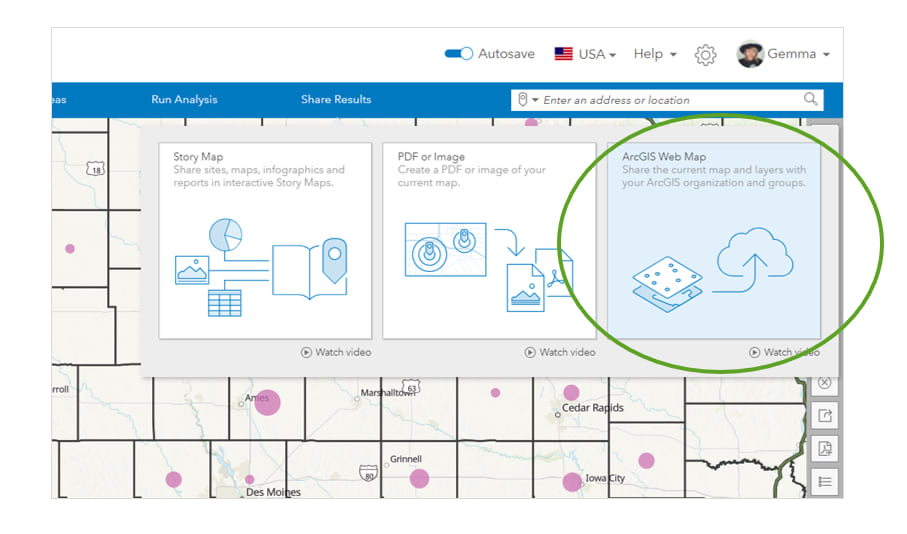Image resolution: width=907 pixels, height=534 pixels.
Task: Select the ArcGIS Web Map share card
Action: (x=714, y=241)
